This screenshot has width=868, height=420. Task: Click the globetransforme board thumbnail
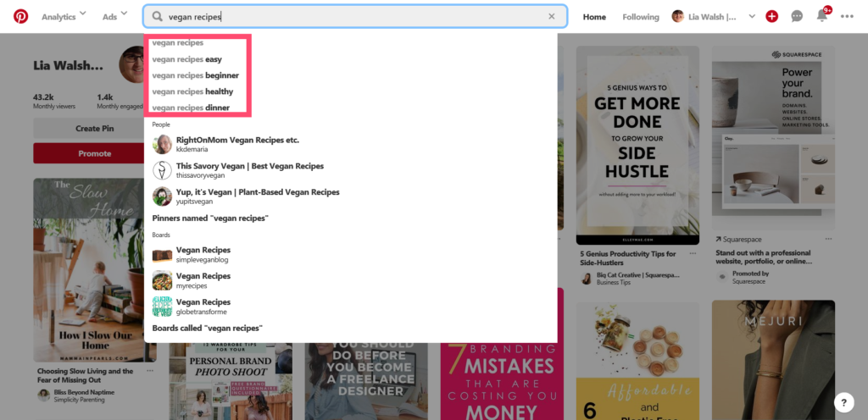tap(162, 307)
